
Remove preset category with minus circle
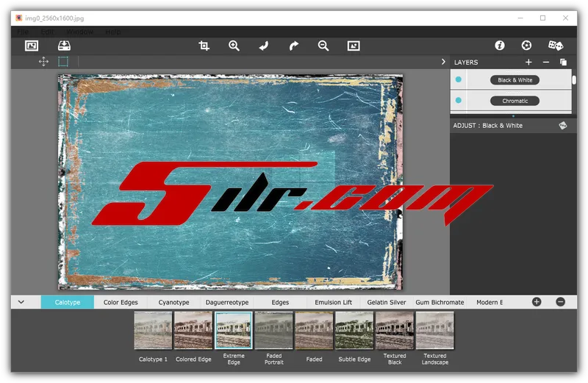tap(560, 302)
